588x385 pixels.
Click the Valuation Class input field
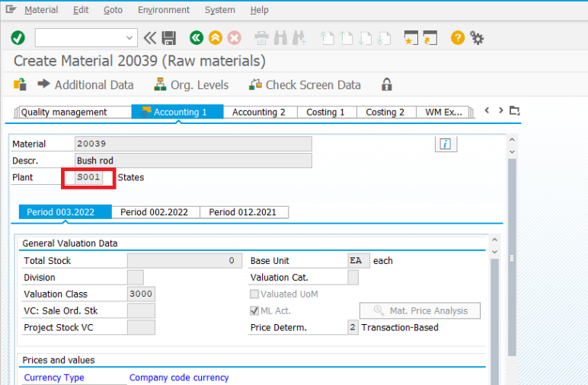click(x=141, y=294)
